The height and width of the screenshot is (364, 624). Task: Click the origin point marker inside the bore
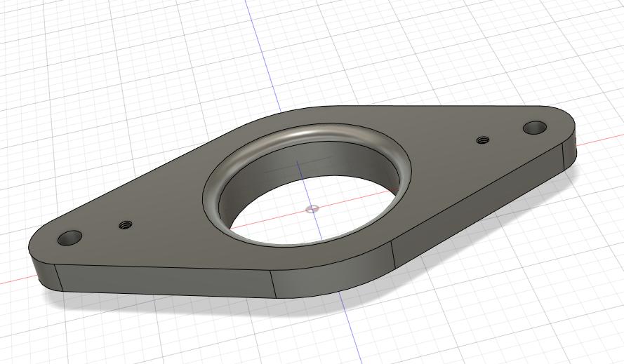pyautogui.click(x=312, y=209)
